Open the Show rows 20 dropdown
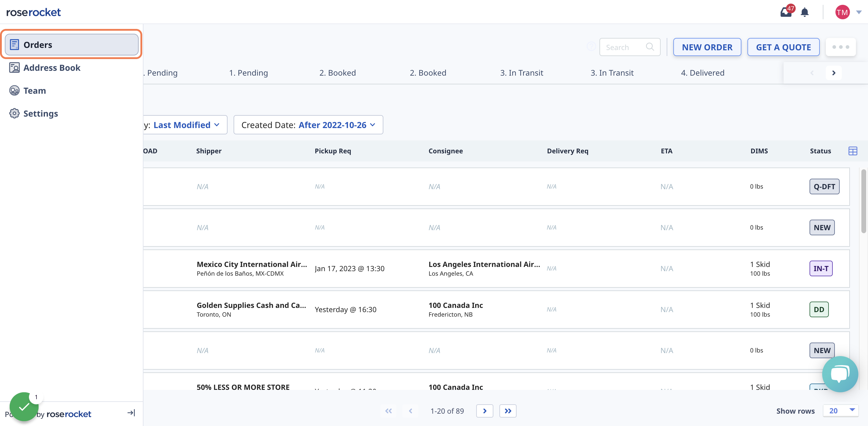 [841, 411]
